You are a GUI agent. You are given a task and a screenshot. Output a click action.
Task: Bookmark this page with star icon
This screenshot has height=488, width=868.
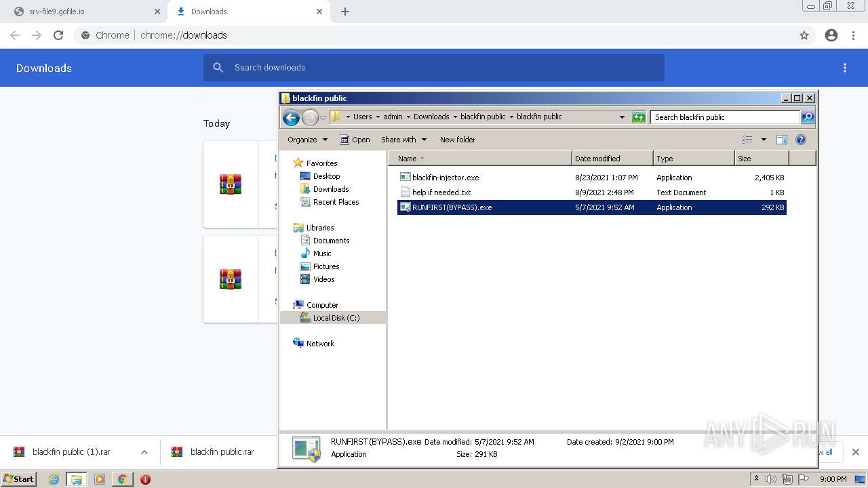[804, 35]
